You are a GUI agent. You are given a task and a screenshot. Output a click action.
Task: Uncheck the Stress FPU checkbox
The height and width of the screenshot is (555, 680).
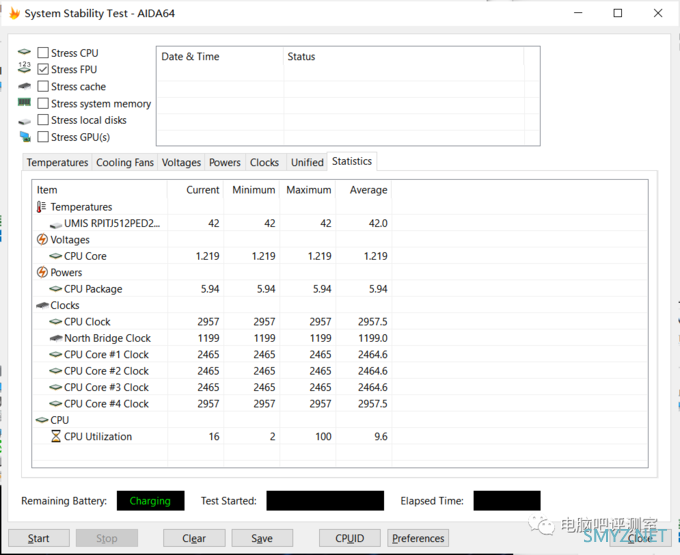(43, 69)
